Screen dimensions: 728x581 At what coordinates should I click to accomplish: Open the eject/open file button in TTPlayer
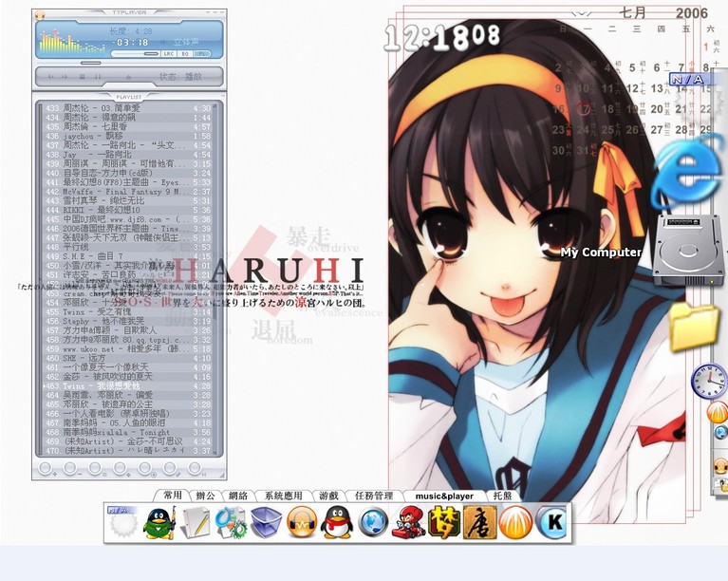click(x=129, y=76)
